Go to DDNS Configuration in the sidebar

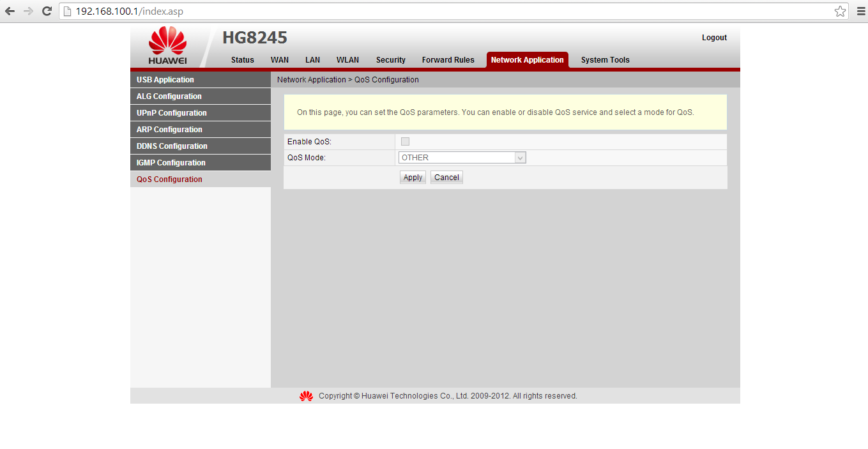201,146
